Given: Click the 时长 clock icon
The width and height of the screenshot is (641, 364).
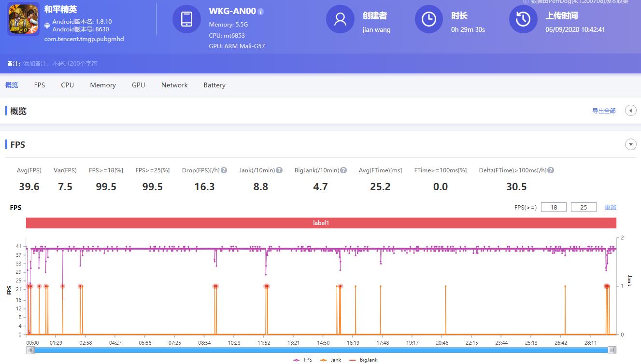Looking at the screenshot, I should (x=428, y=20).
